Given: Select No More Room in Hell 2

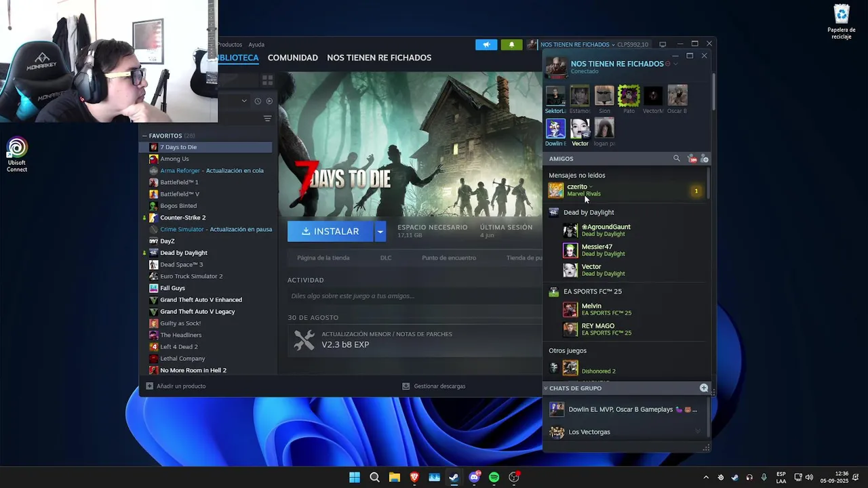Looking at the screenshot, I should point(193,370).
